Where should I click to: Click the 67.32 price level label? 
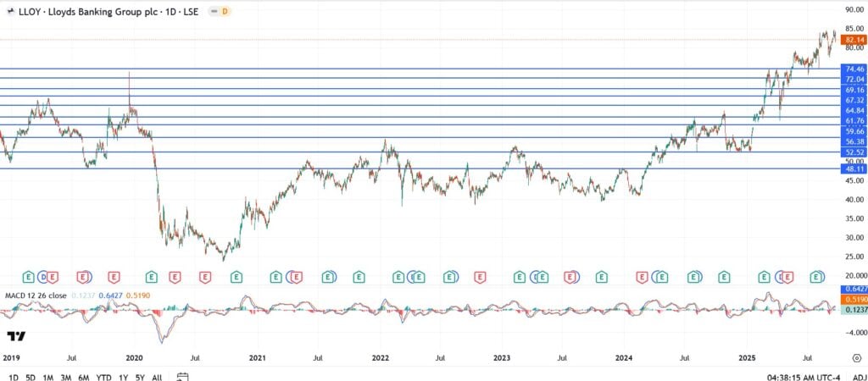(x=854, y=100)
